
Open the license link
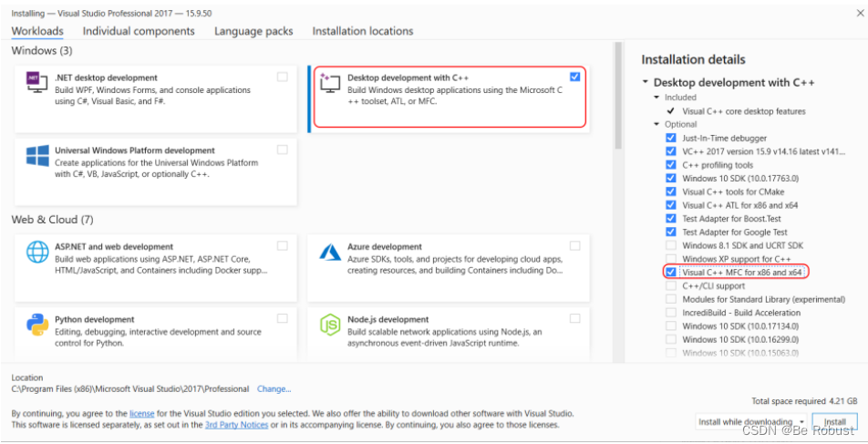141,414
